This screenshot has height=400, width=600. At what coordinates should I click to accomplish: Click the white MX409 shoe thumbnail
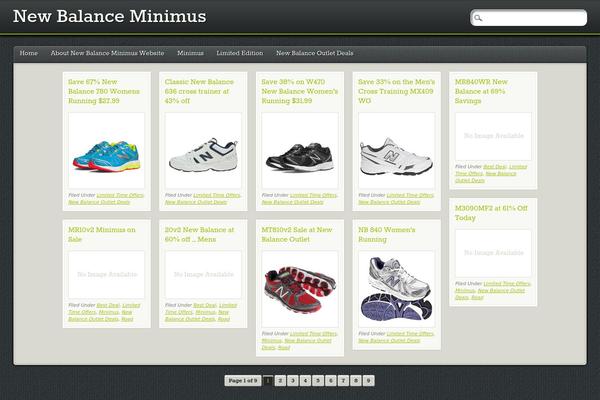(396, 150)
